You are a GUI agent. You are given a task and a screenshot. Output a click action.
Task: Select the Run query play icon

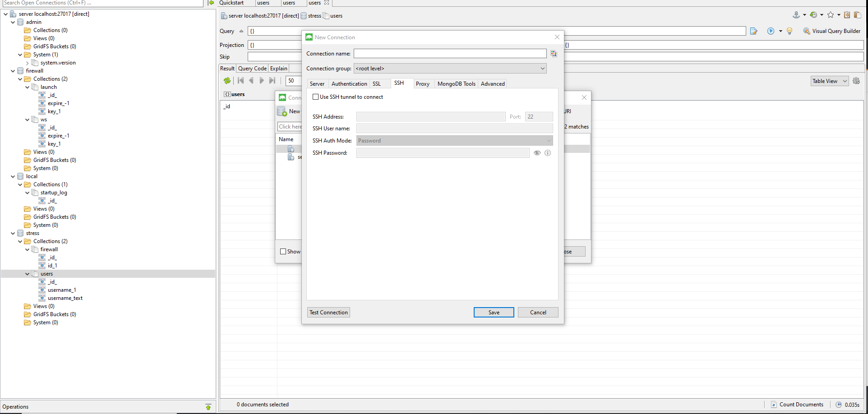[771, 31]
